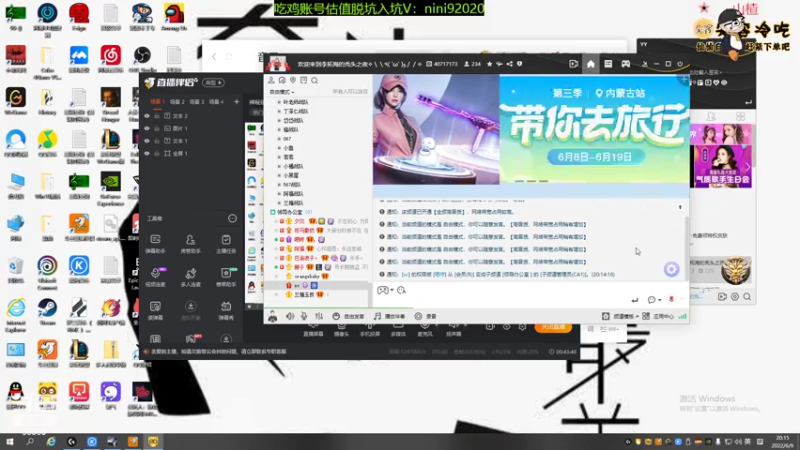Open 应用中心 in YY bottom bar
This screenshot has width=800, height=450.
[658, 316]
